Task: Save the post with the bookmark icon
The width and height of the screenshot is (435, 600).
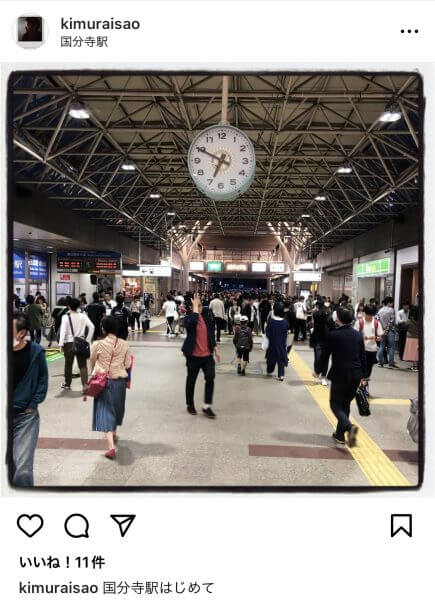Action: tap(401, 525)
